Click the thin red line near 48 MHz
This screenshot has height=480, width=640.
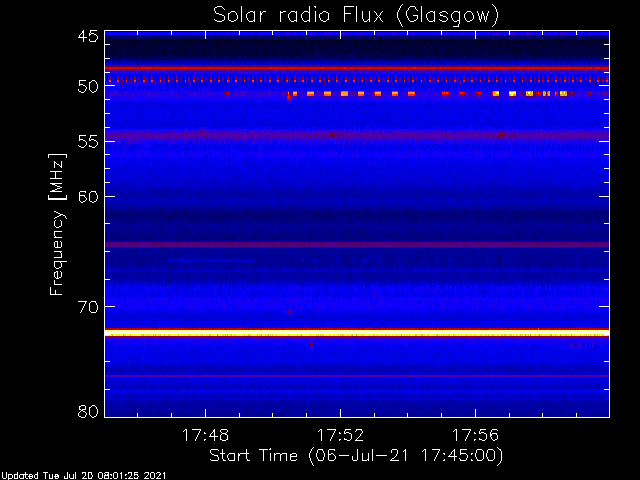tap(357, 68)
